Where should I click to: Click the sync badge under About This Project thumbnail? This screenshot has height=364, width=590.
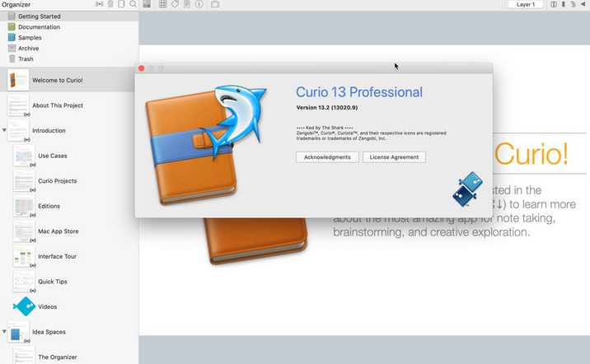click(27, 114)
